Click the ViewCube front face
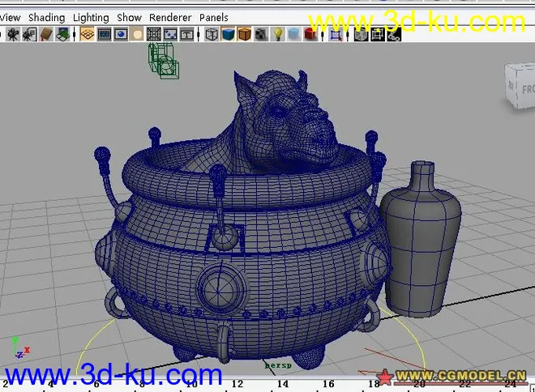 pyautogui.click(x=521, y=83)
